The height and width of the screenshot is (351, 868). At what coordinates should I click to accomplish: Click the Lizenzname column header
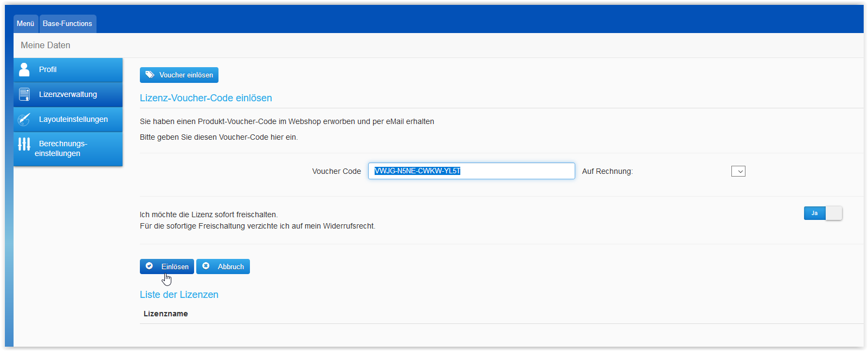(x=166, y=314)
